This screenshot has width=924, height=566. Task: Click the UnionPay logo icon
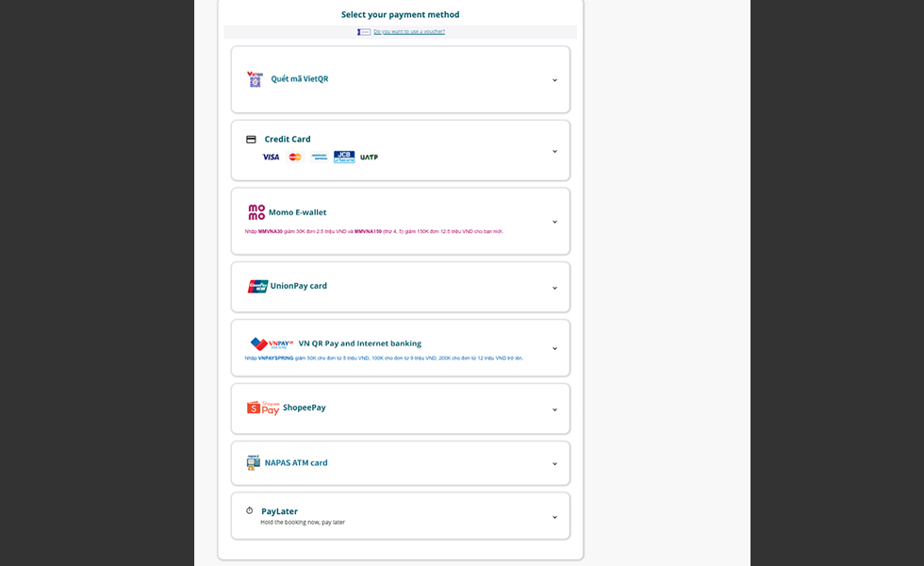tap(257, 286)
